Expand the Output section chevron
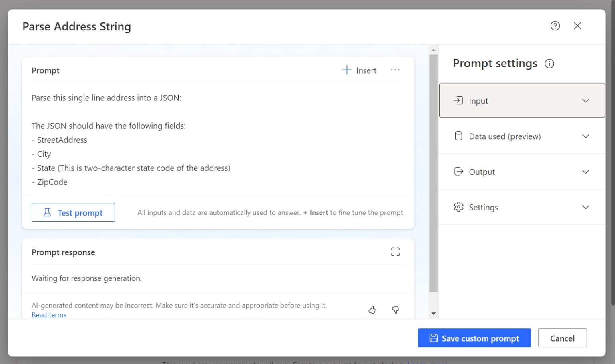This screenshot has width=615, height=364. click(585, 172)
